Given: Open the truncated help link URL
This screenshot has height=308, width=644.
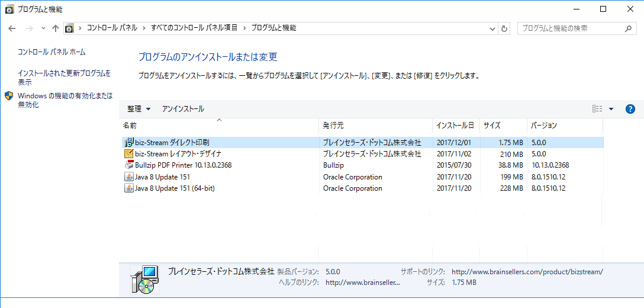Looking at the screenshot, I should (x=363, y=283).
